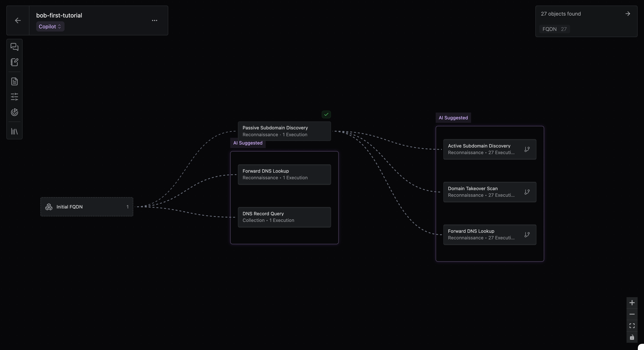
Task: Open the document report icon in sidebar
Action: point(14,81)
